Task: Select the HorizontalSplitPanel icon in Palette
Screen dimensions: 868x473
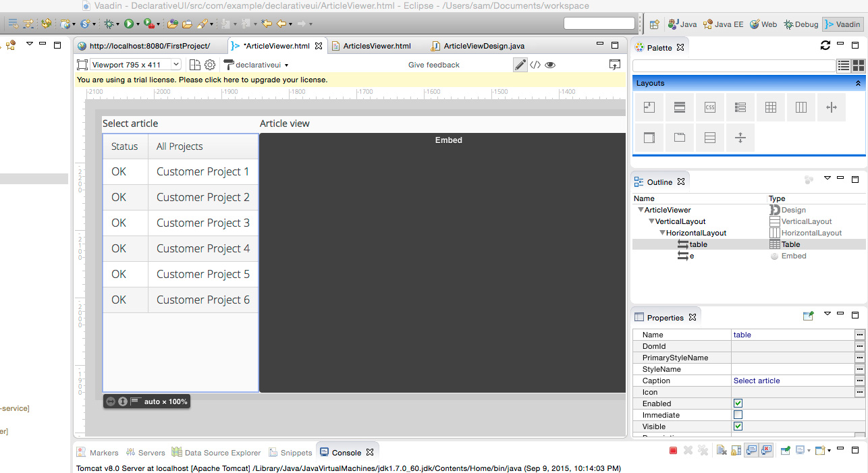Action: click(x=832, y=107)
